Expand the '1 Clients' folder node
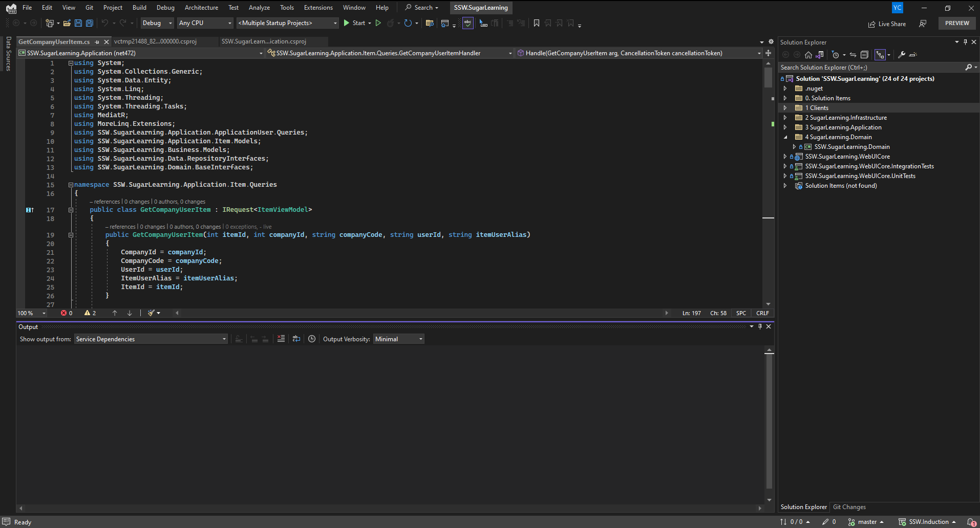This screenshot has height=528, width=980. click(785, 108)
